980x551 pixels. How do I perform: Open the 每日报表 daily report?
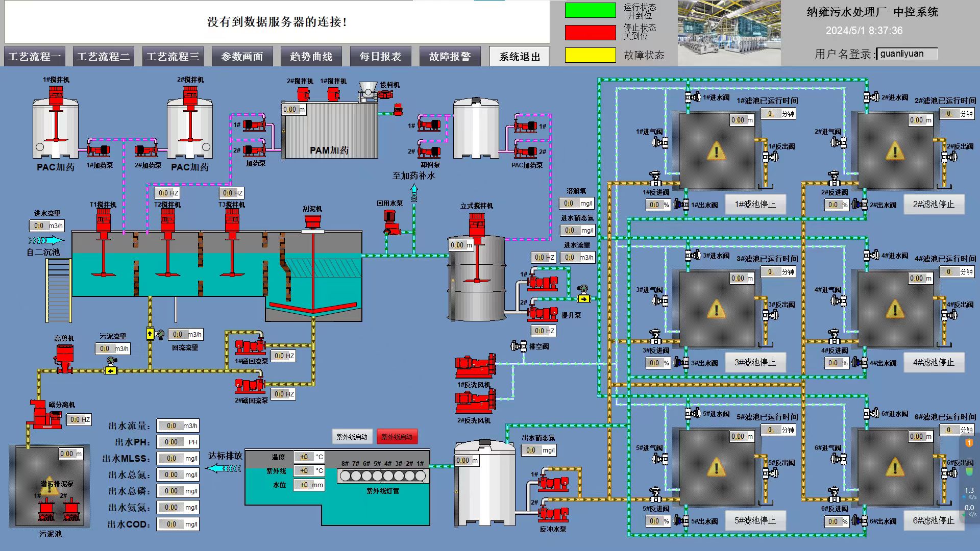click(380, 56)
